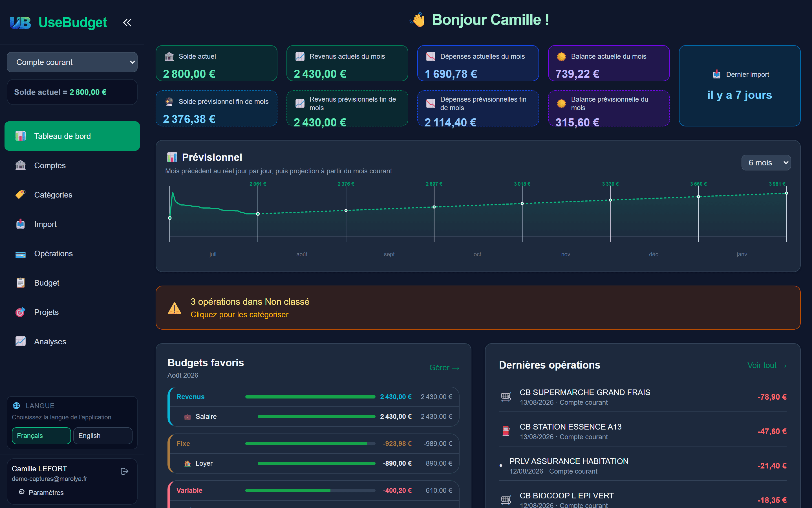The width and height of the screenshot is (812, 508).
Task: Open the Import page
Action: click(72, 224)
